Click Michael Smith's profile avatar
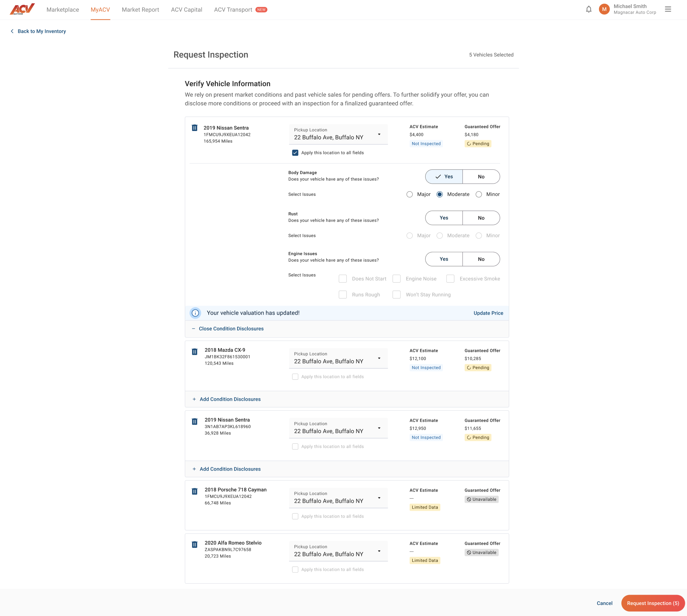This screenshot has width=687, height=616. [604, 10]
